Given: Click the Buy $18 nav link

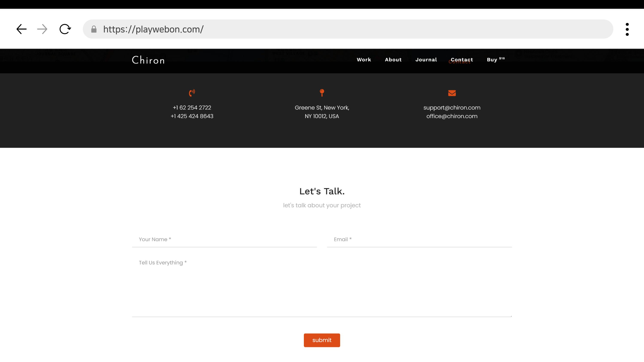Looking at the screenshot, I should [496, 60].
